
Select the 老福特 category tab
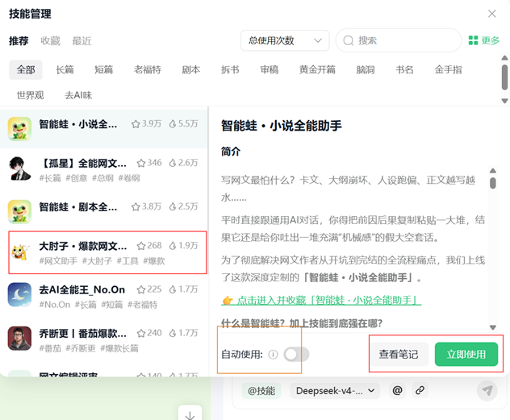pyautogui.click(x=148, y=69)
